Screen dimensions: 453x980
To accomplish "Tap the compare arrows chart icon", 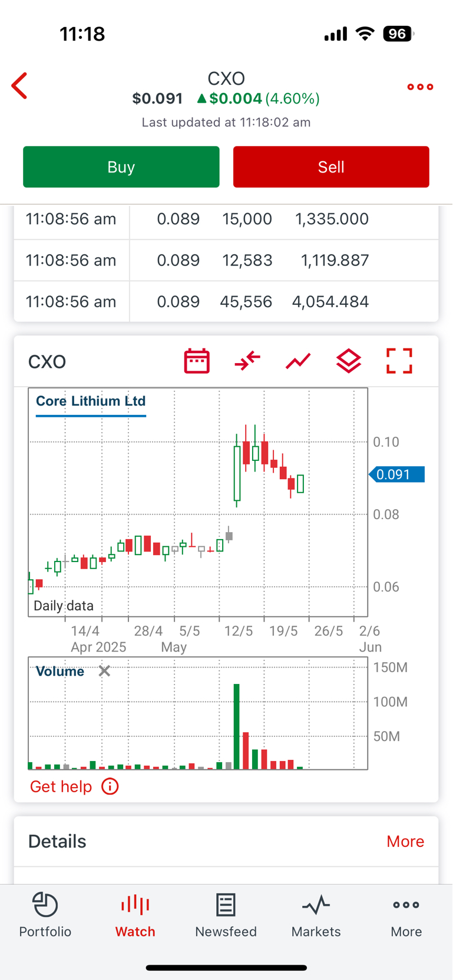I will (x=247, y=361).
